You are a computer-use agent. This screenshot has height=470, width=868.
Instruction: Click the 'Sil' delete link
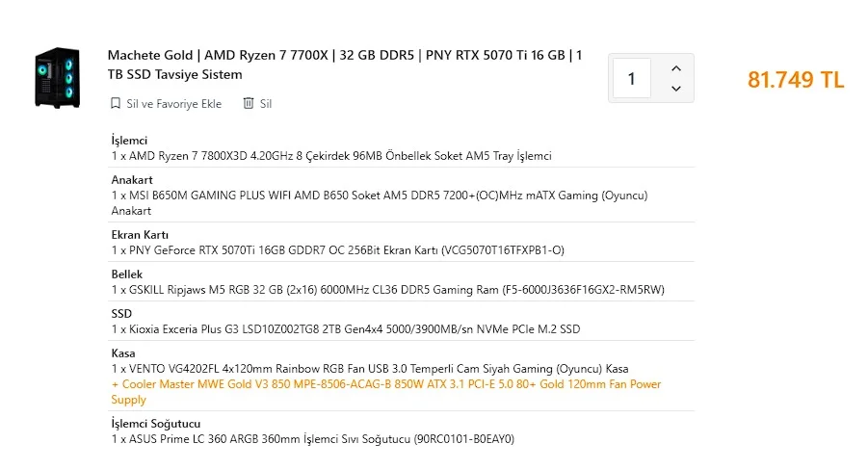pyautogui.click(x=266, y=103)
